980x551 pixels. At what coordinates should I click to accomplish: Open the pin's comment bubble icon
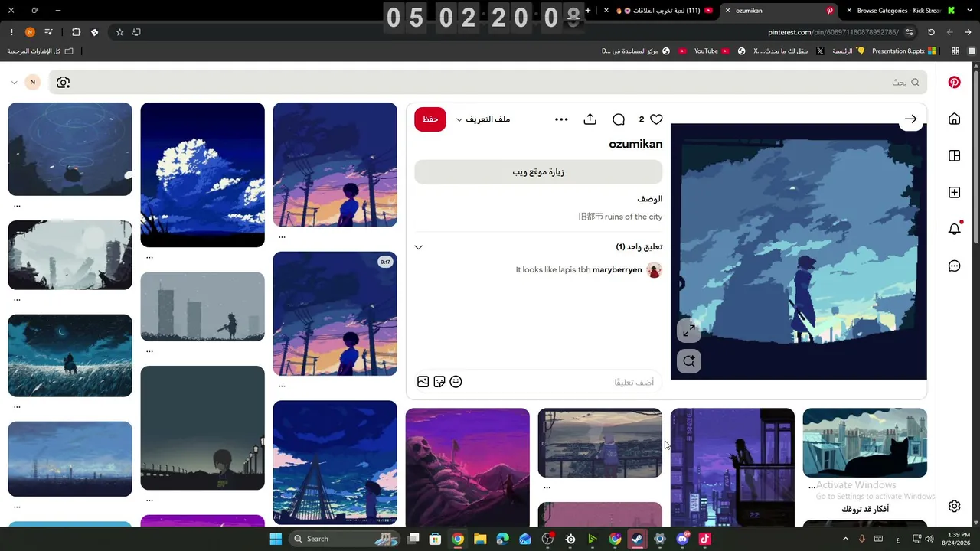click(x=619, y=119)
